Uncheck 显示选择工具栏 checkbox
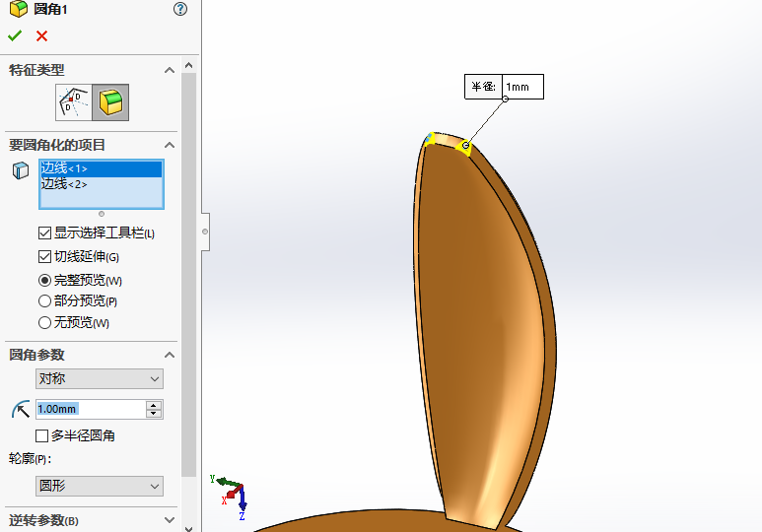This screenshot has width=762, height=532. 44,233
